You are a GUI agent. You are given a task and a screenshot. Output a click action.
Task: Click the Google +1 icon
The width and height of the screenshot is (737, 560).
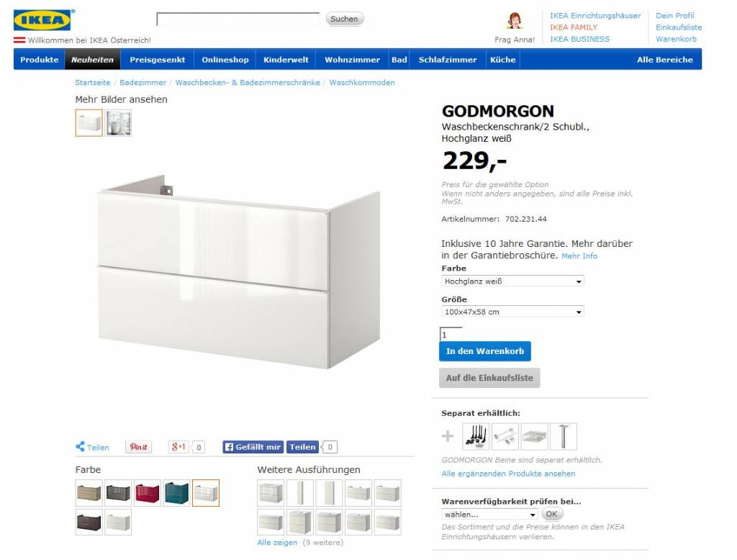coord(179,447)
